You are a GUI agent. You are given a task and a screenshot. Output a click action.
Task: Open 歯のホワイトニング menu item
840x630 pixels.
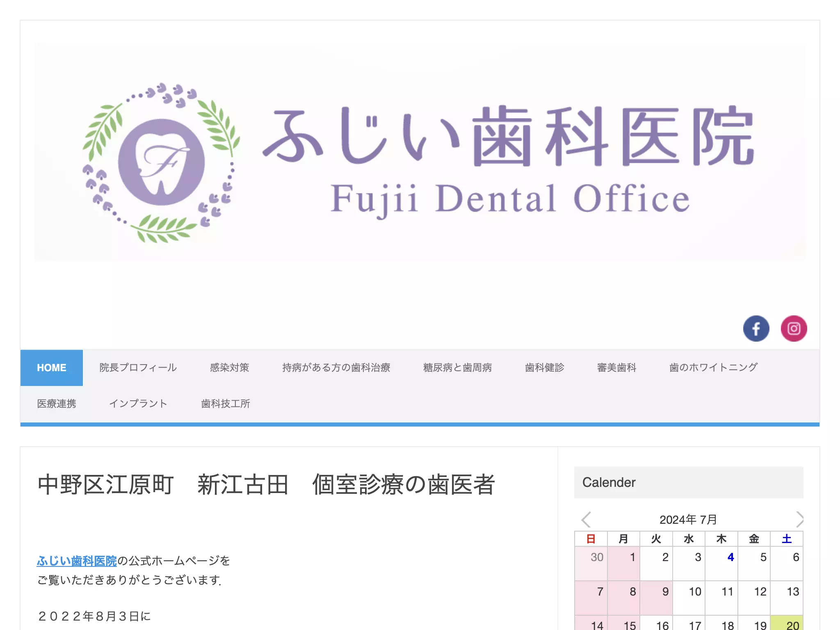(x=713, y=367)
